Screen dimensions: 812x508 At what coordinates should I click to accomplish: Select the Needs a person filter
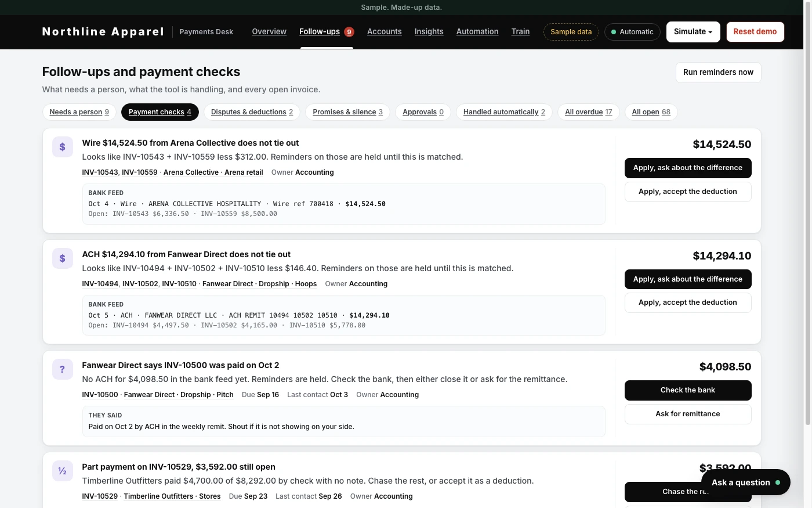point(79,112)
